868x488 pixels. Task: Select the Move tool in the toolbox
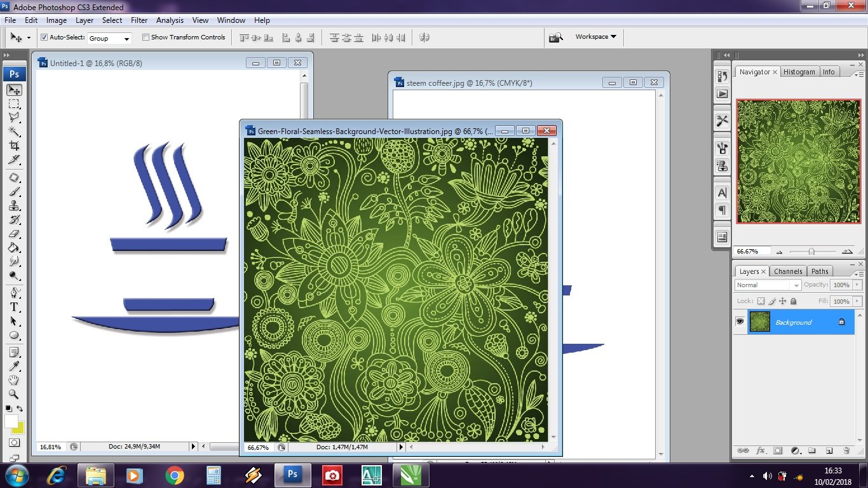14,90
